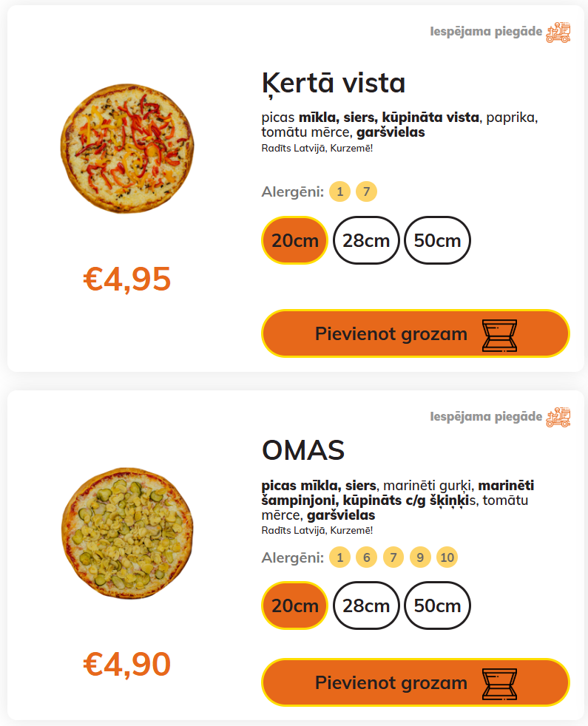Add OMAS pizza to cart

pos(392,682)
